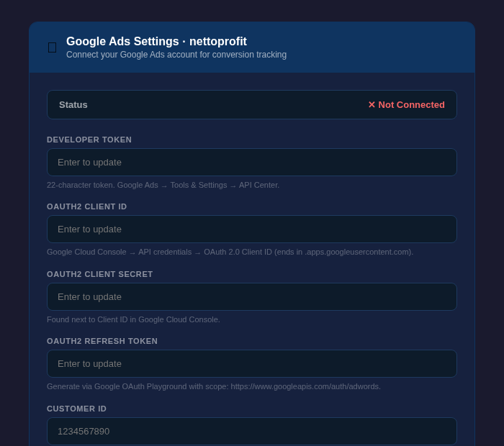The height and width of the screenshot is (446, 504).
Task: Click the 'DEVELOPER TOKEN' label
Action: point(89,140)
